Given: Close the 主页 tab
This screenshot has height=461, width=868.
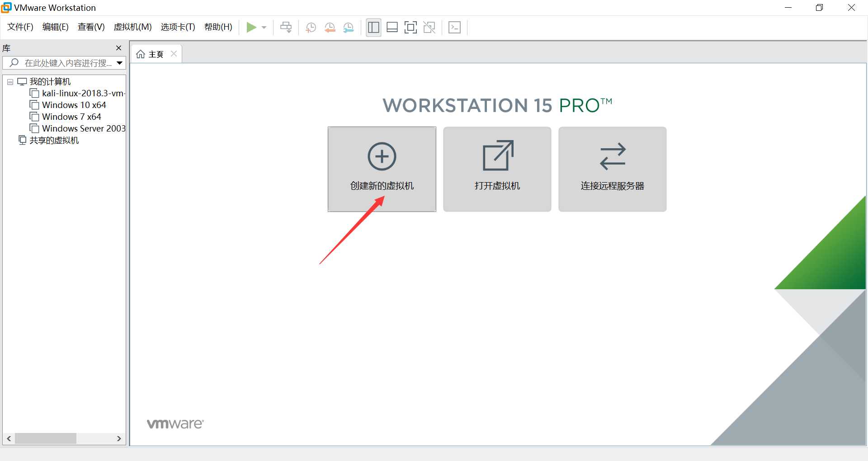Looking at the screenshot, I should click(x=174, y=54).
